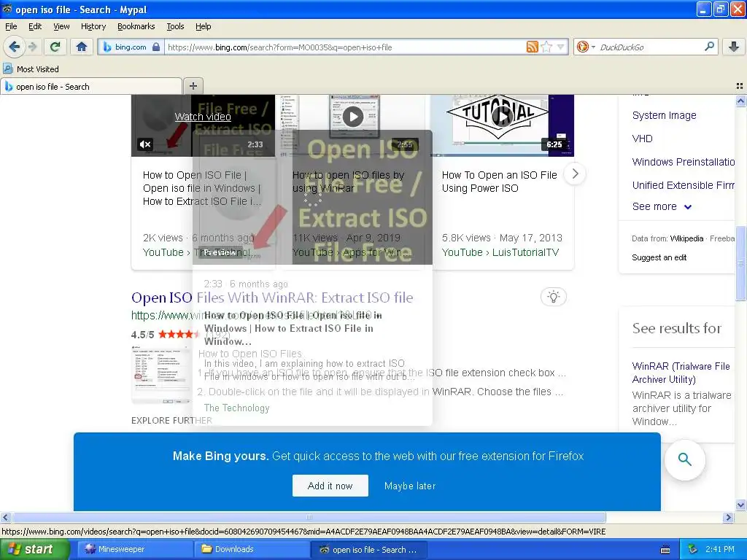Click into the URL address field
Viewport: 747px width, 560px height.
345,47
